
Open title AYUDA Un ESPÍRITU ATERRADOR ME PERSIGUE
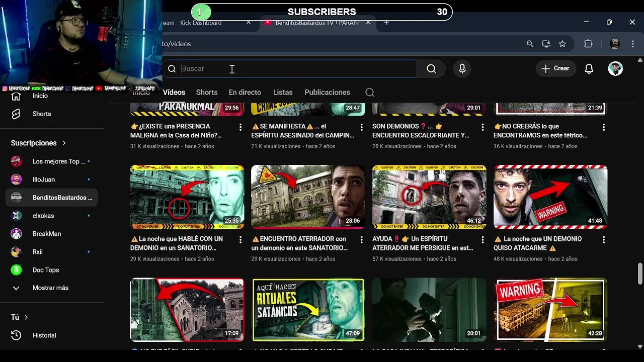423,243
